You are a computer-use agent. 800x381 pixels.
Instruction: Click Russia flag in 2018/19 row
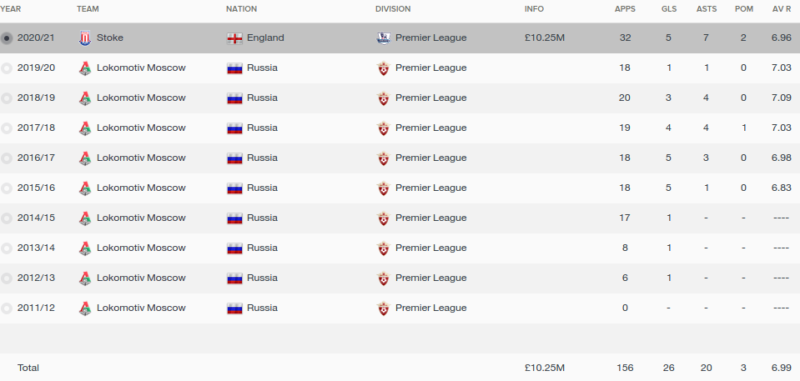click(235, 98)
